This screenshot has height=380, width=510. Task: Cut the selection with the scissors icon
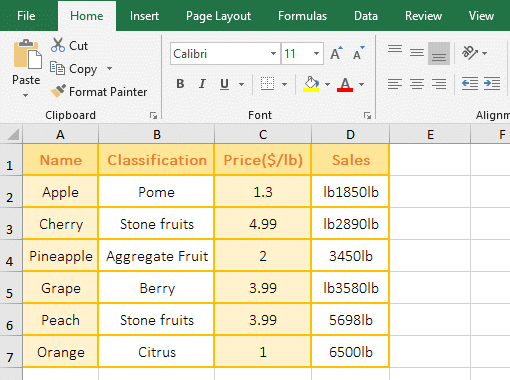click(x=58, y=45)
